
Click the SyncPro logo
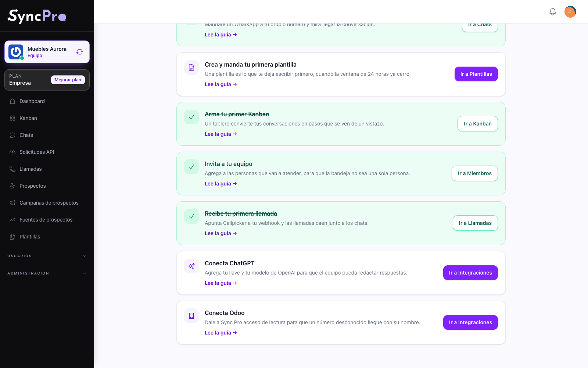tap(37, 16)
